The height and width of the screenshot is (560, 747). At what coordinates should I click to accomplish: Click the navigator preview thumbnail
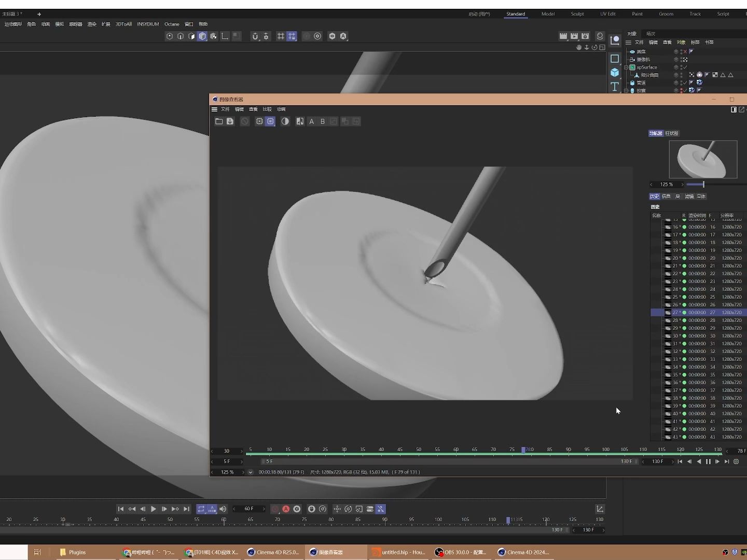click(x=703, y=159)
